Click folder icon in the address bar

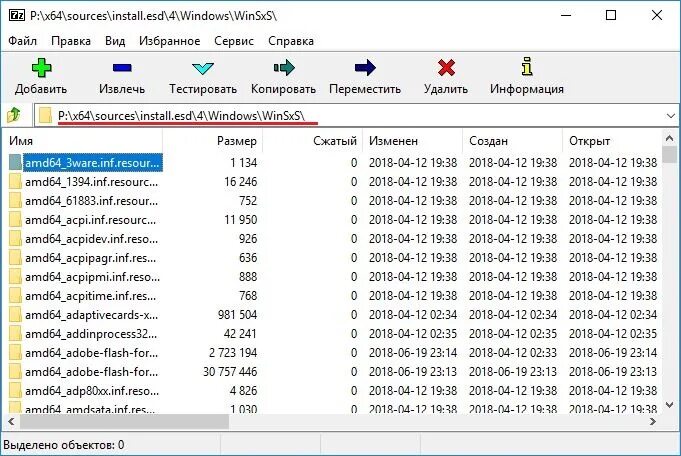pos(45,116)
